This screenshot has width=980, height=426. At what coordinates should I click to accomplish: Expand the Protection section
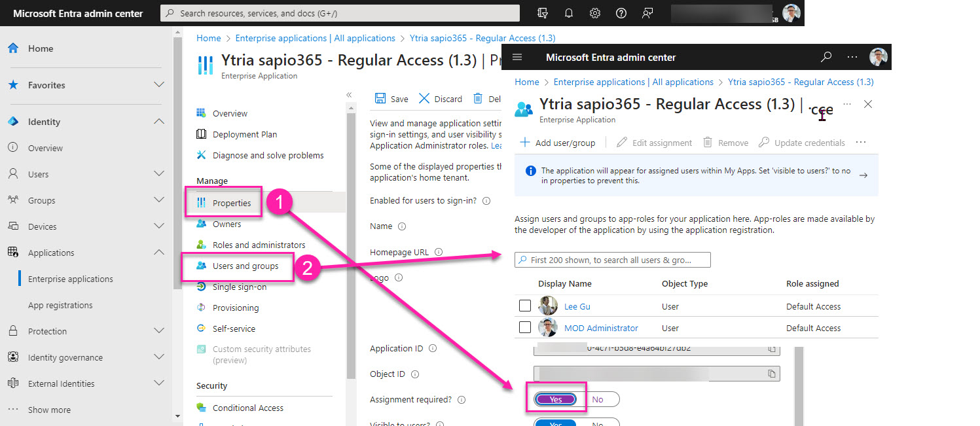[x=158, y=331]
